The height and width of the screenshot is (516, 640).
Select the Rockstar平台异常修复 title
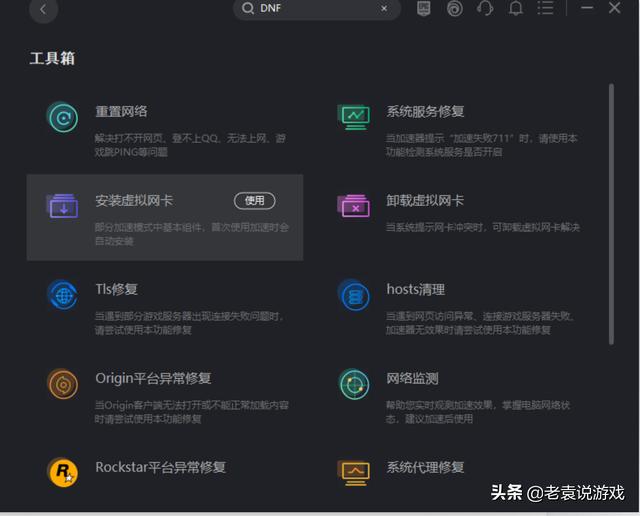coord(160,467)
